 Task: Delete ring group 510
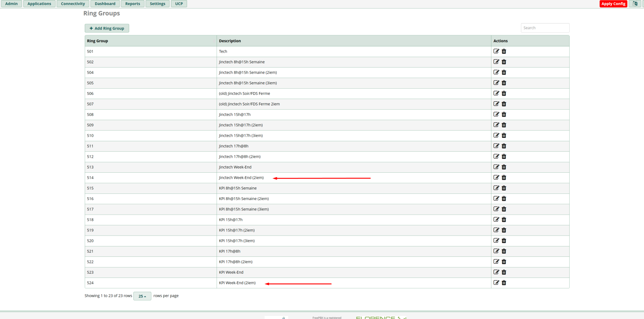click(x=504, y=136)
